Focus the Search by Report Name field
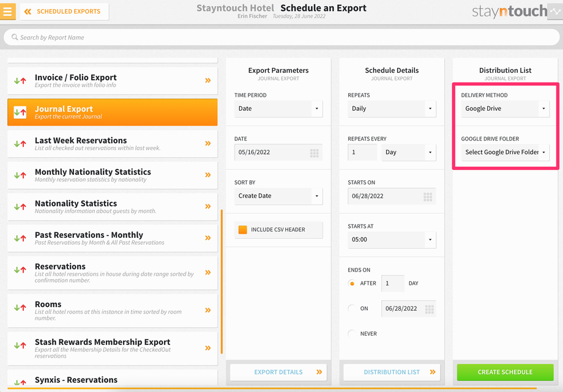The width and height of the screenshot is (563, 392). pos(281,37)
